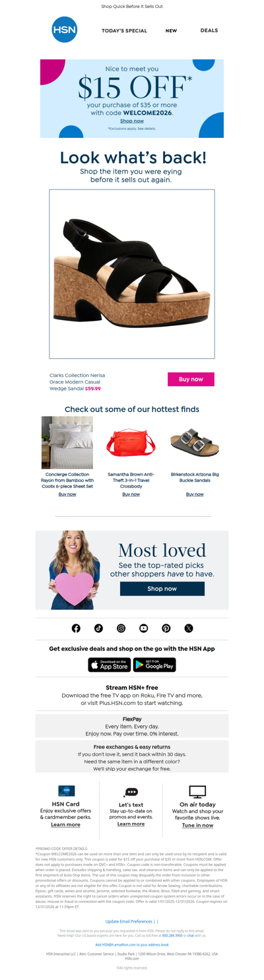The height and width of the screenshot is (980, 264).
Task: Open the Instagram social icon
Action: tap(121, 628)
